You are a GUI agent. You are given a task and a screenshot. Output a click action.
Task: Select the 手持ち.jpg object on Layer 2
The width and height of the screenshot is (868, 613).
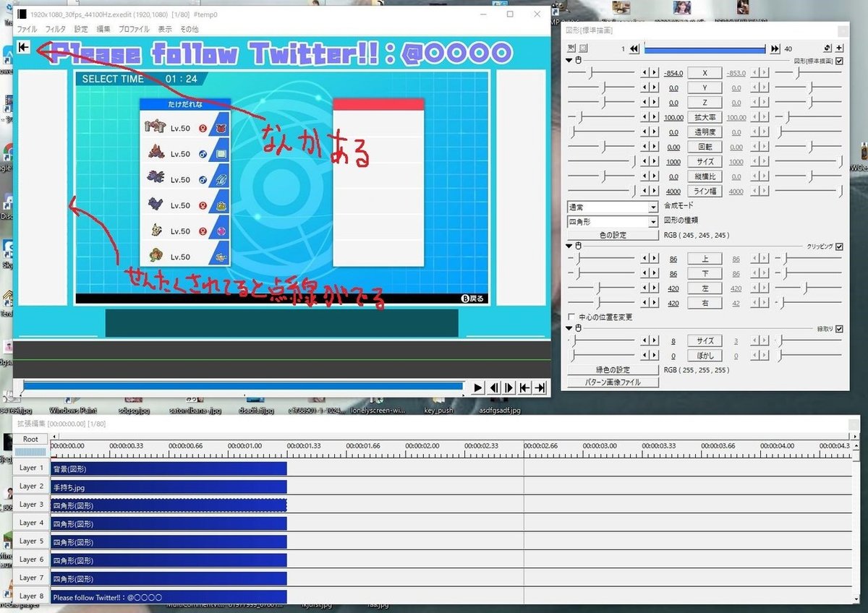pyautogui.click(x=169, y=487)
